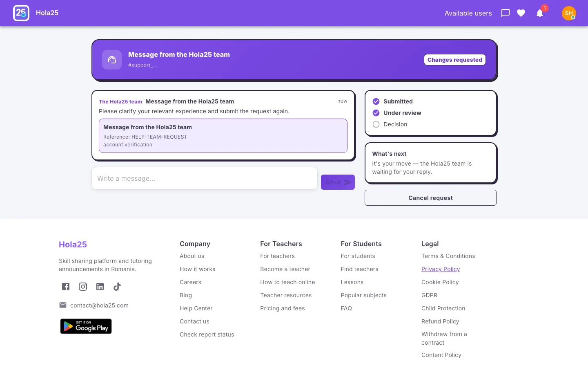This screenshot has height=368, width=588.
Task: Click the What's next heading
Action: click(389, 154)
